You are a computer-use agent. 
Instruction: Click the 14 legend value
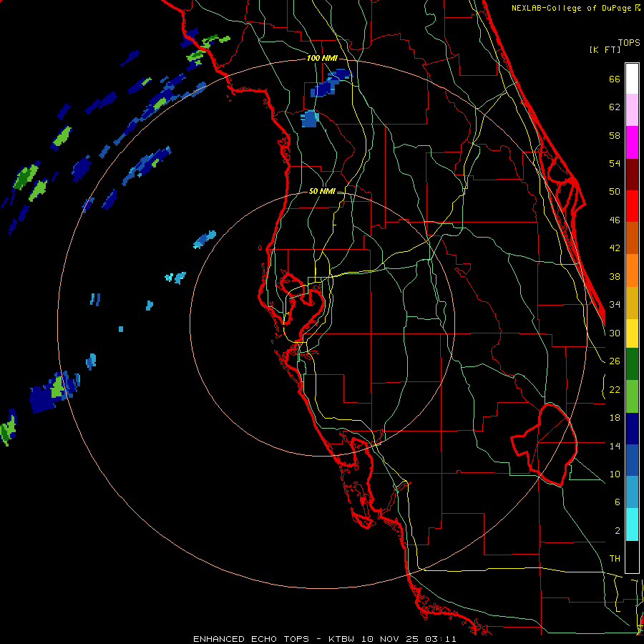(615, 446)
